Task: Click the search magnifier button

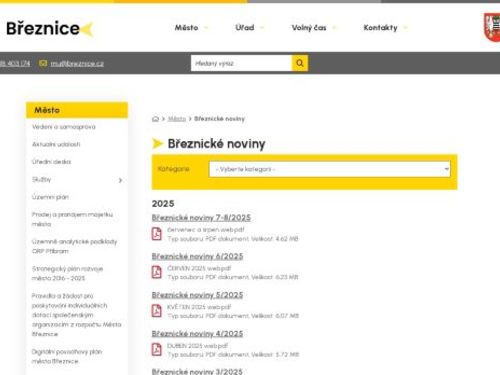Action: [300, 63]
